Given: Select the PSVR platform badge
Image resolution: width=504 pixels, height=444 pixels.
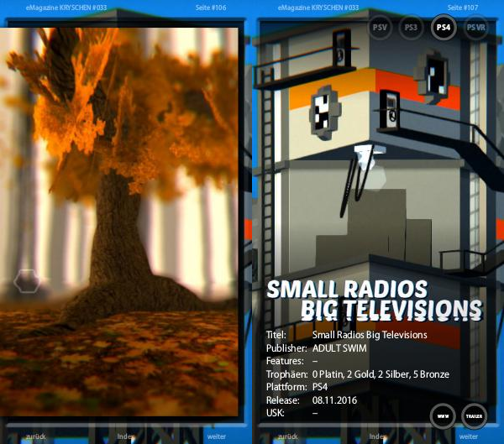Looking at the screenshot, I should click(475, 28).
